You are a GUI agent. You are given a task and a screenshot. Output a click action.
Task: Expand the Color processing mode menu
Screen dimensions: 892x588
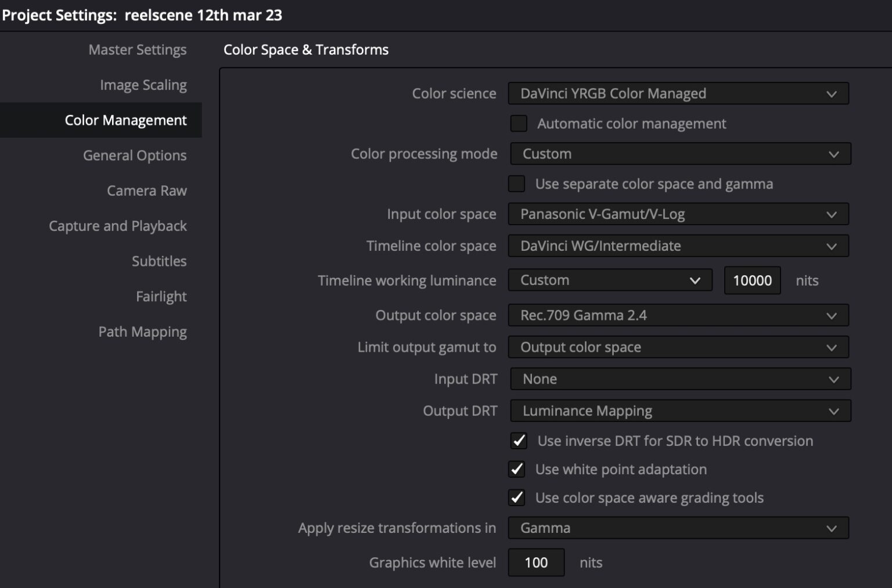coord(679,154)
